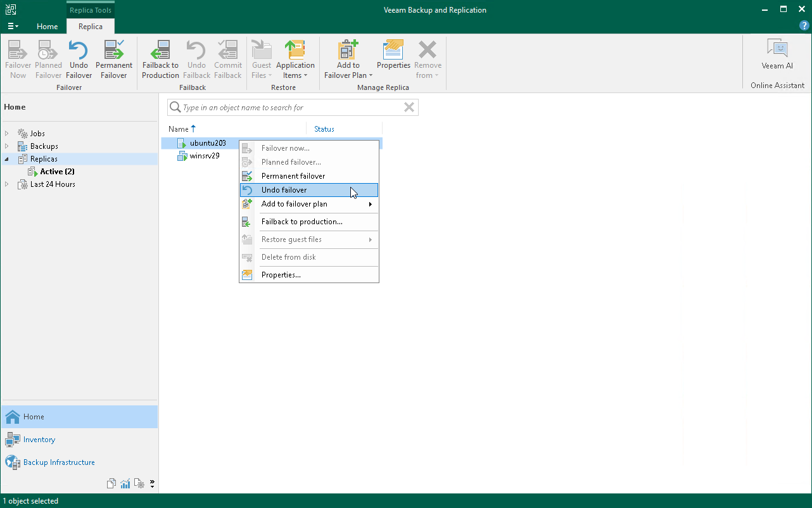Choose Failover now... in context menu
Image resolution: width=812 pixels, height=508 pixels.
click(x=309, y=148)
